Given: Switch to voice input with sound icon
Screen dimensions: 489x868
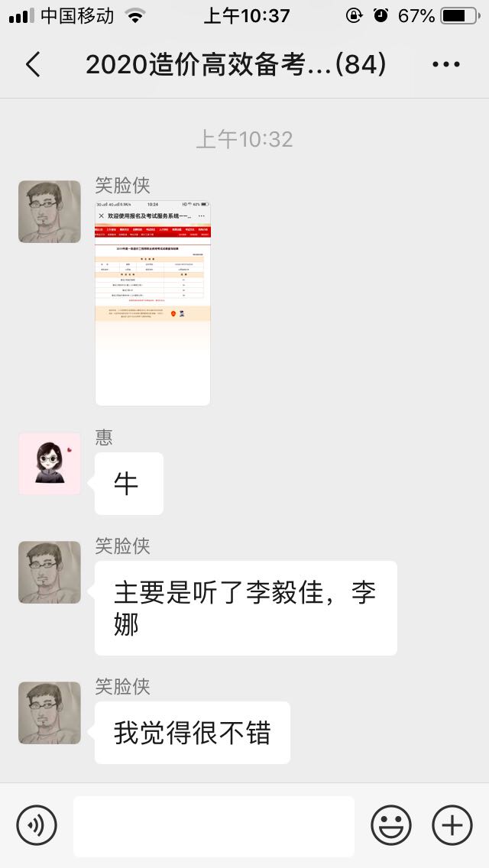Looking at the screenshot, I should click(x=37, y=825).
